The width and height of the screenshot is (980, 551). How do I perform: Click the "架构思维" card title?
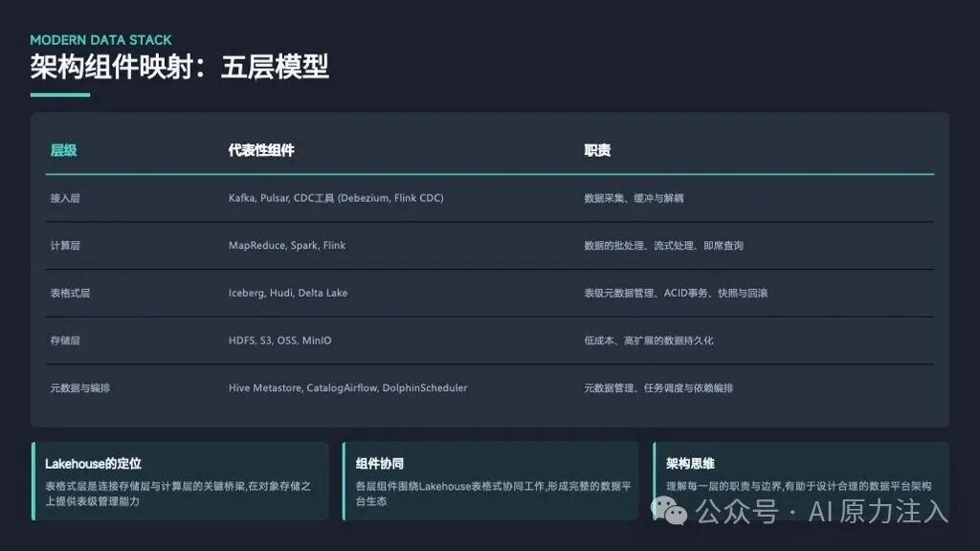click(x=690, y=464)
